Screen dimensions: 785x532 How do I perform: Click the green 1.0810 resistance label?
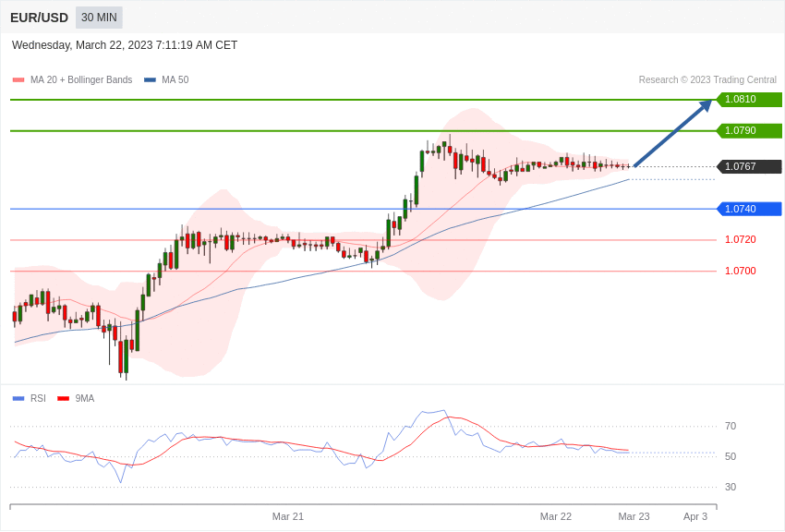[x=750, y=99]
